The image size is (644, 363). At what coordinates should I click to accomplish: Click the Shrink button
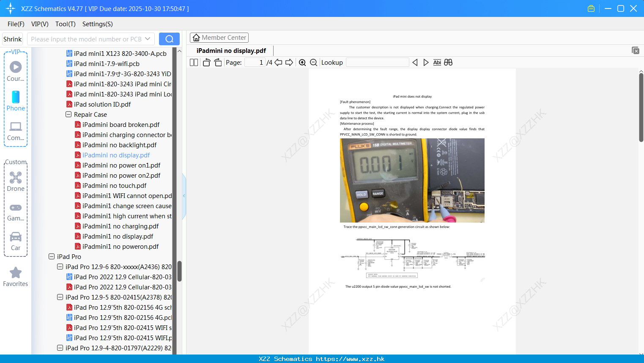tap(13, 39)
